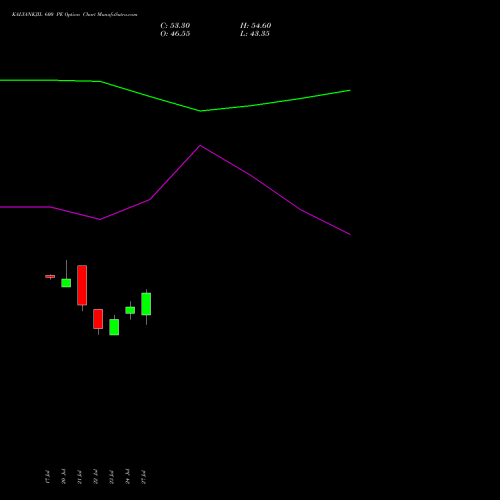
Task: Select the tall red candlestick on 21 Jul
Action: (82, 285)
